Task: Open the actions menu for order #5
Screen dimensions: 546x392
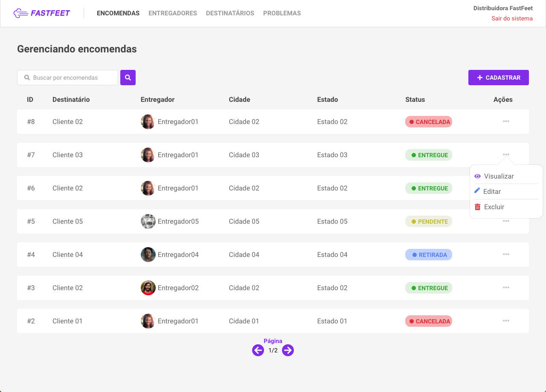Action: 506,221
